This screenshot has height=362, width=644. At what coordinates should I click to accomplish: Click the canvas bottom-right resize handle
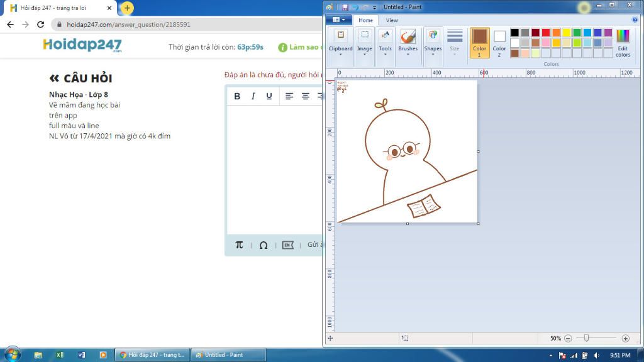[478, 224]
